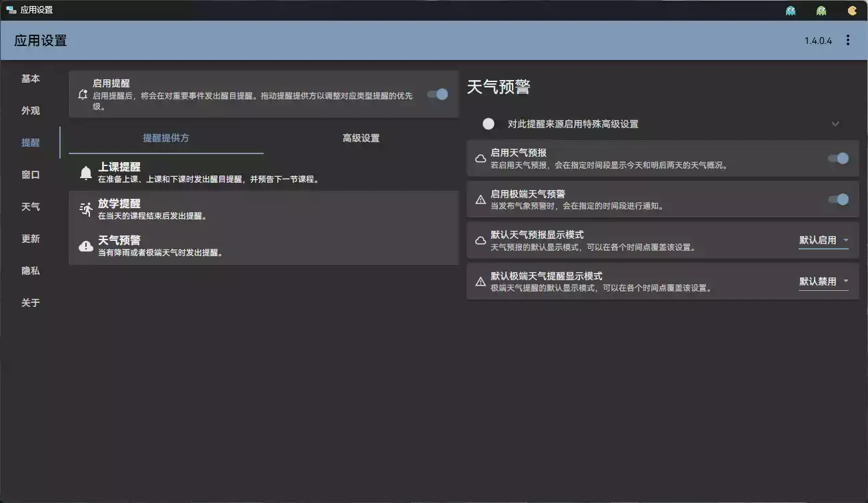Click the green ghost icon in title bar

tap(821, 11)
